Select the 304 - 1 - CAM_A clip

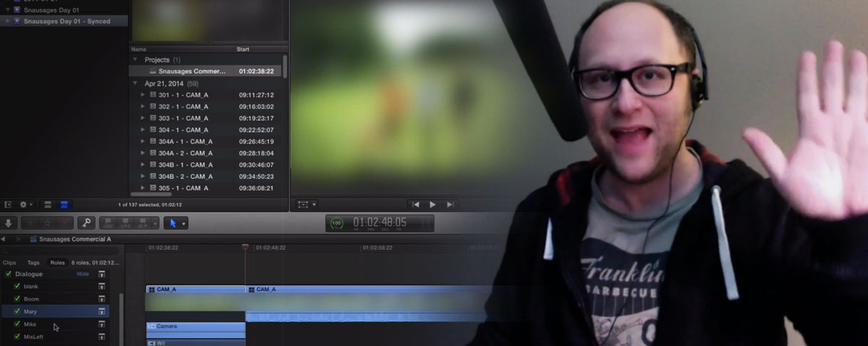click(205, 130)
